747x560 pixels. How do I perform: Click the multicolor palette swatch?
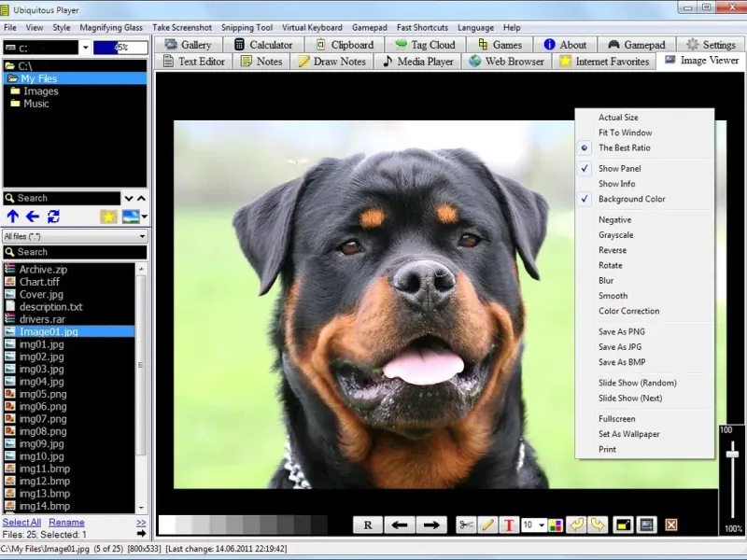556,525
